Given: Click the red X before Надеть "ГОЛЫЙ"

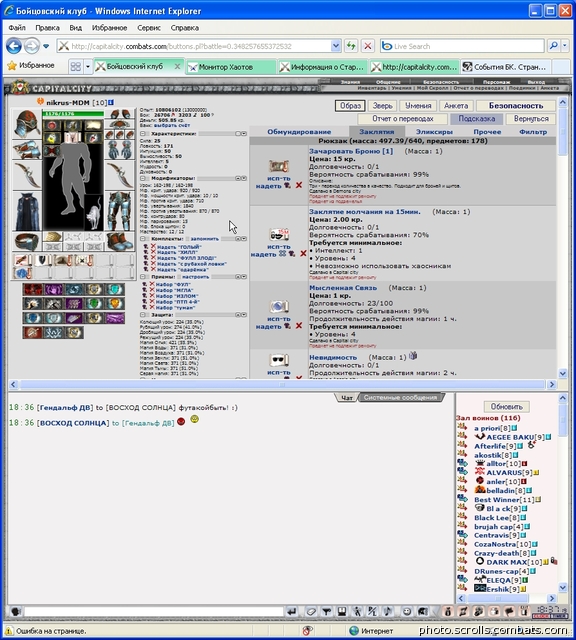Looking at the screenshot, I should click(153, 247).
